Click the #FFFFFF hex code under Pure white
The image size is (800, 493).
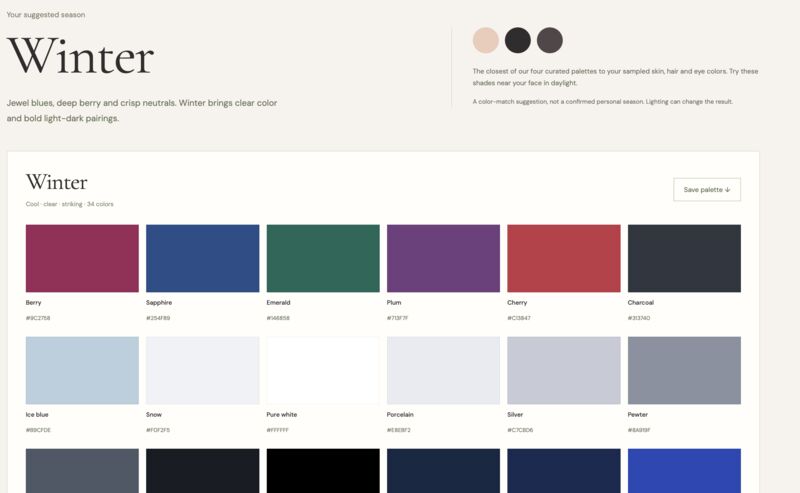pyautogui.click(x=278, y=430)
